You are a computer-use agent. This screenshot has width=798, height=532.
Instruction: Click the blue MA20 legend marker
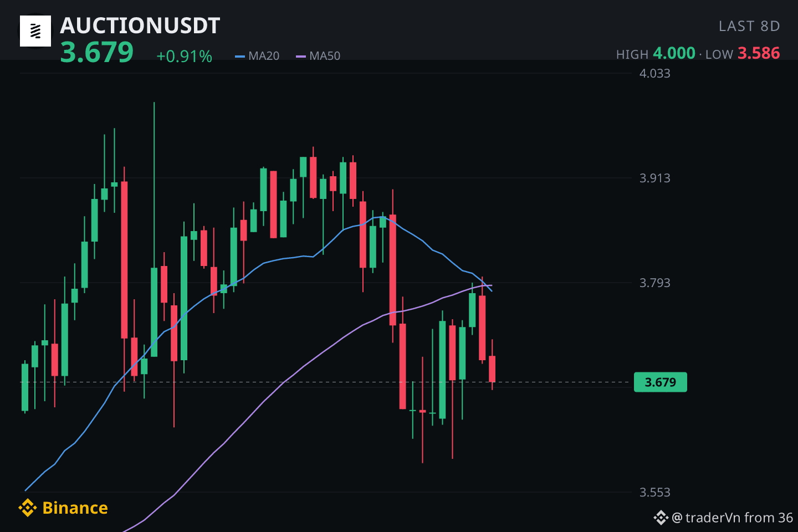[240, 57]
